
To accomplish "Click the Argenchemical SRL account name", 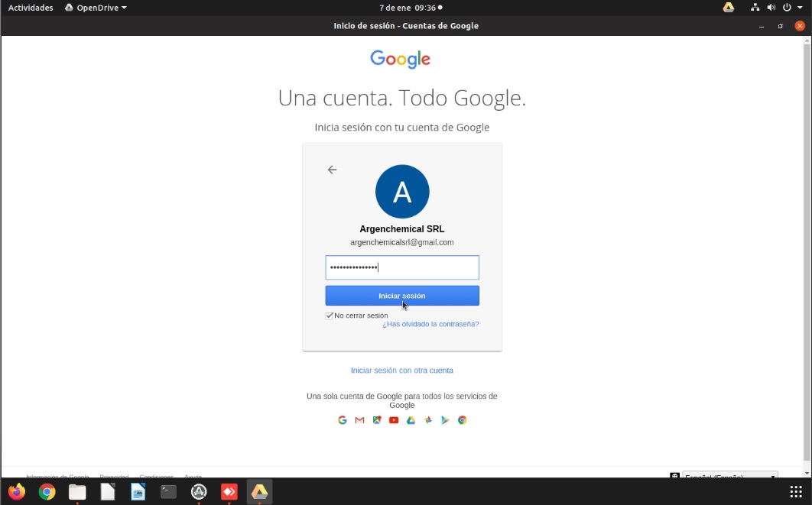I will [x=402, y=229].
